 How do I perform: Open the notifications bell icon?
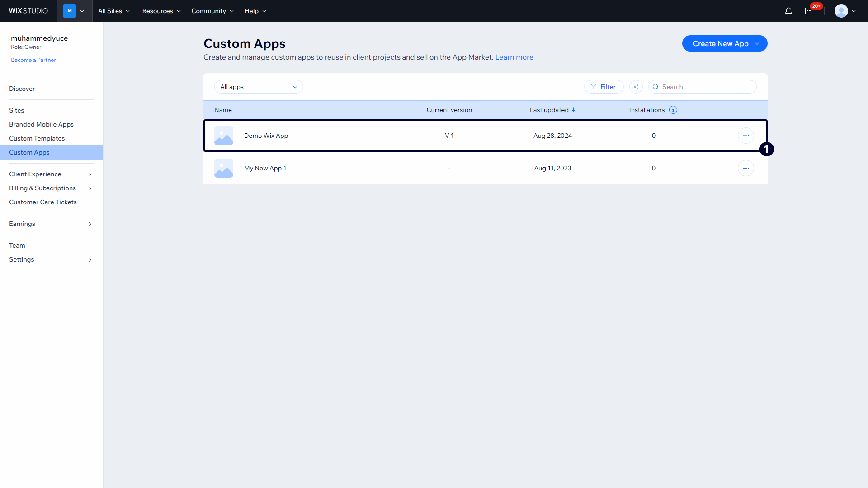[x=788, y=11]
